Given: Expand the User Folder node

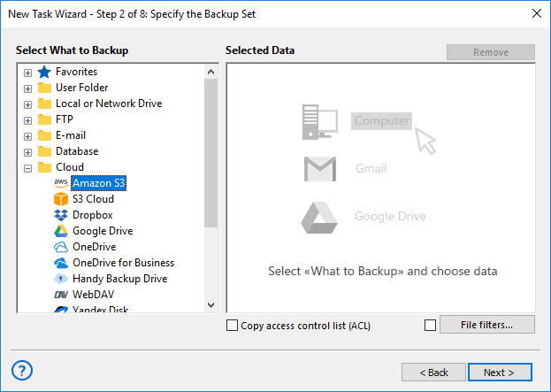Looking at the screenshot, I should (27, 88).
